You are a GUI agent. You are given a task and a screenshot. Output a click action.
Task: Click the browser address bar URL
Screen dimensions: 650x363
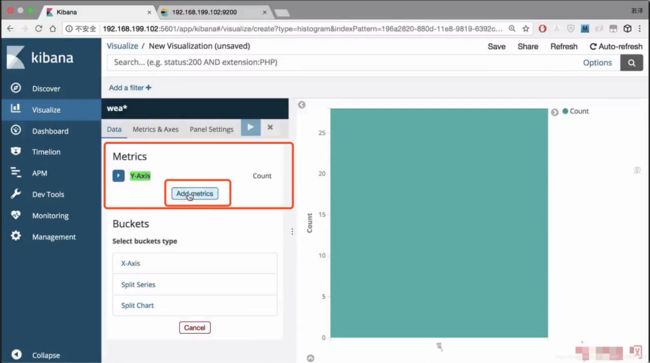(x=302, y=29)
